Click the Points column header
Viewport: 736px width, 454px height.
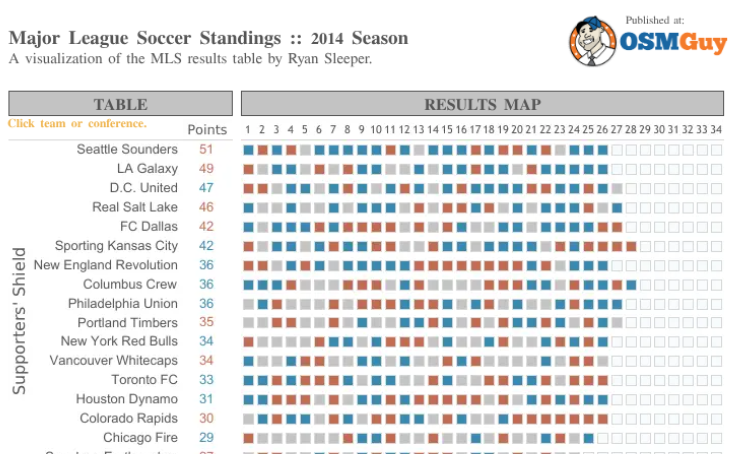click(x=207, y=130)
